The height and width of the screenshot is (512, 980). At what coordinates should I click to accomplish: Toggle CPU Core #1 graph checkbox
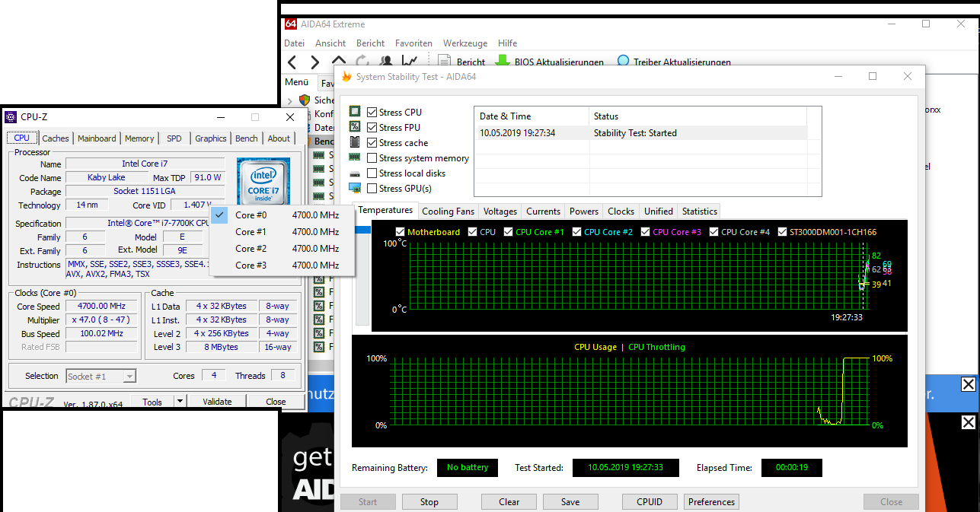tap(509, 232)
